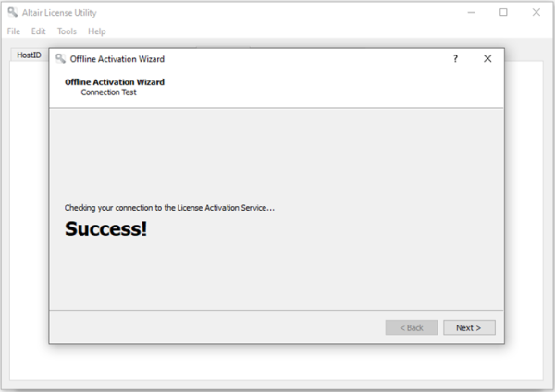Screen dimensions: 555x392
Task: Click the bold Offline Activation Wizard heading
Action: click(115, 82)
